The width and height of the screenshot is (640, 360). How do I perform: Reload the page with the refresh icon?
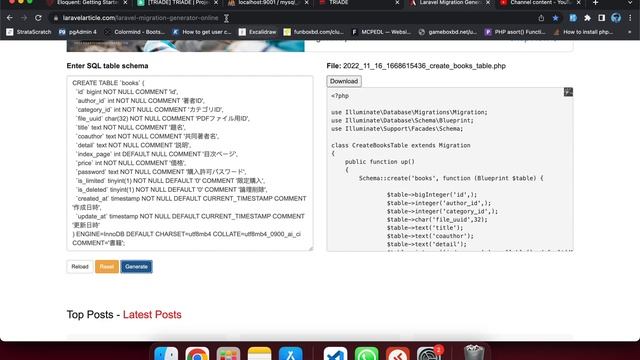coord(38,18)
